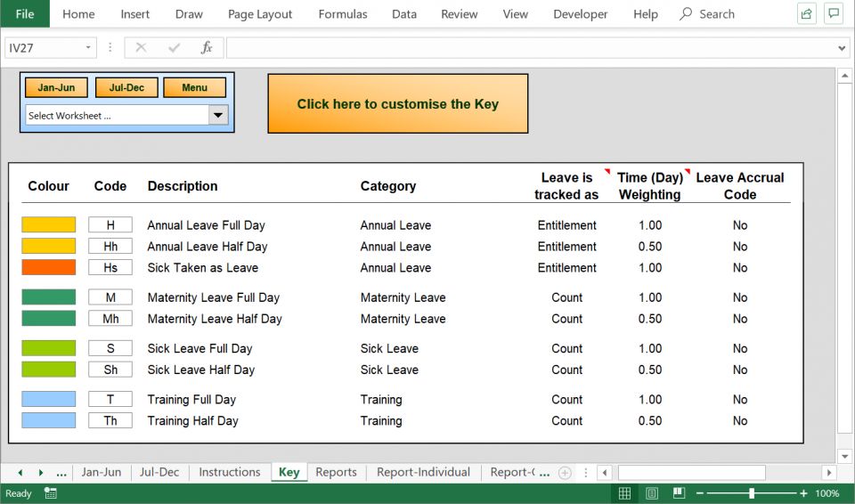Click the orange colour swatch for code Hs
Image resolution: width=855 pixels, height=504 pixels.
[x=48, y=267]
